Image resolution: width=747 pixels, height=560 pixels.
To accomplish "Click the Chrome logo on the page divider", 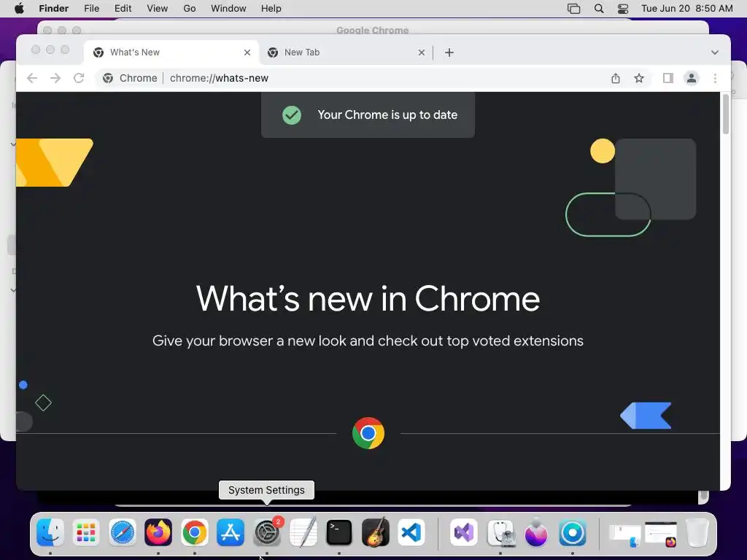I will pos(368,433).
